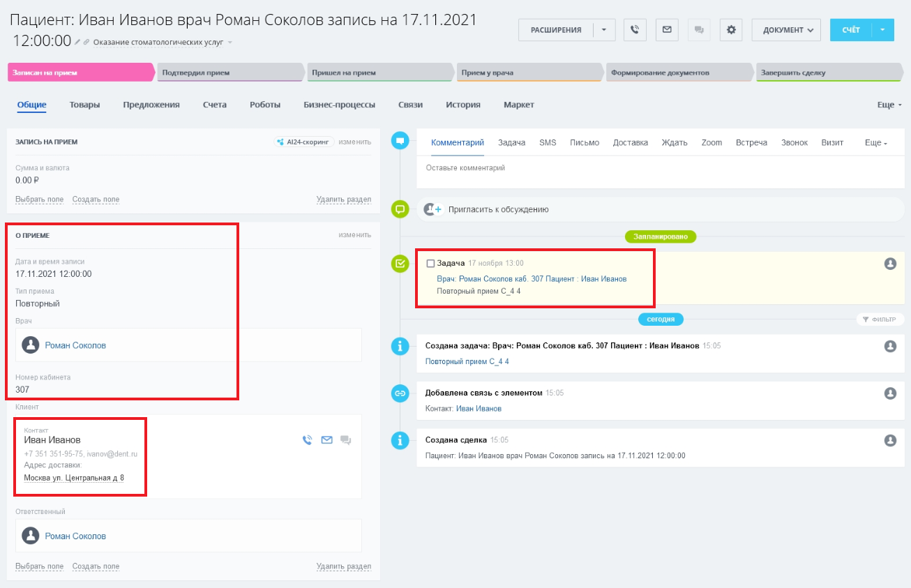911x588 pixels.
Task: Open the arrow dropdown next to РАСШИРЕНИЯ
Action: pyautogui.click(x=604, y=30)
